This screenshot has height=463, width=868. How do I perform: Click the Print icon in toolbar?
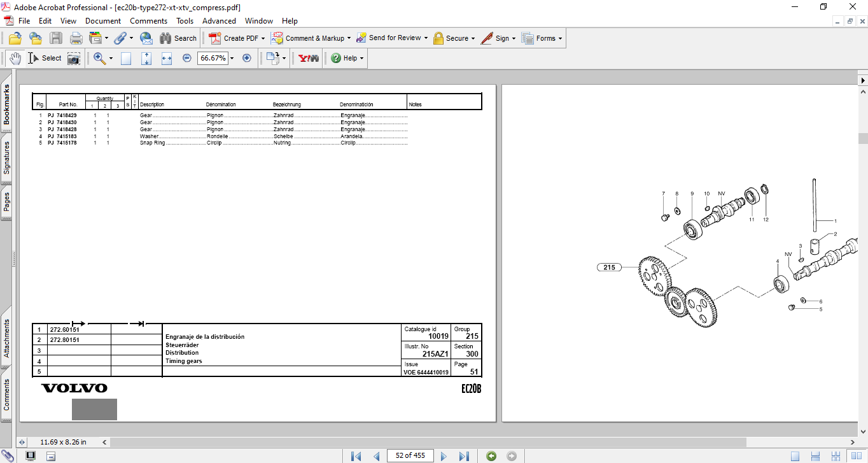pos(76,38)
